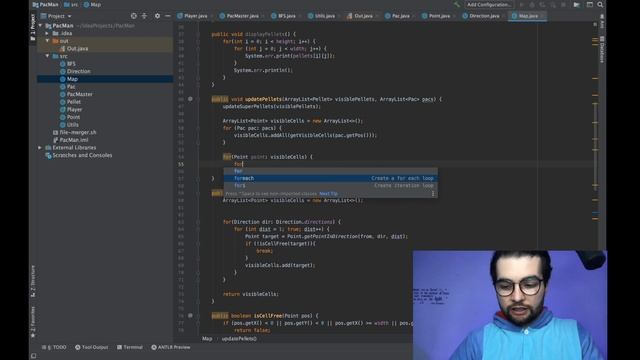Hide the Project panel with minus icon
640x360 pixels.
(x=168, y=16)
